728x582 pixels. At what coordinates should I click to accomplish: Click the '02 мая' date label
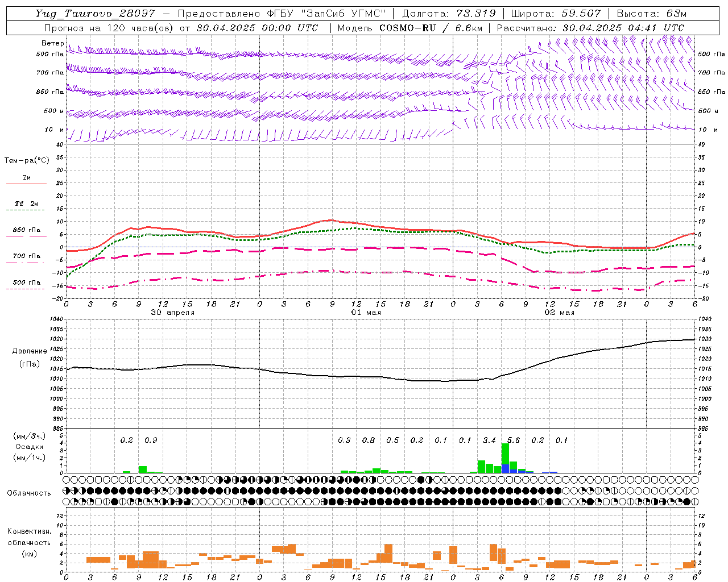point(559,313)
